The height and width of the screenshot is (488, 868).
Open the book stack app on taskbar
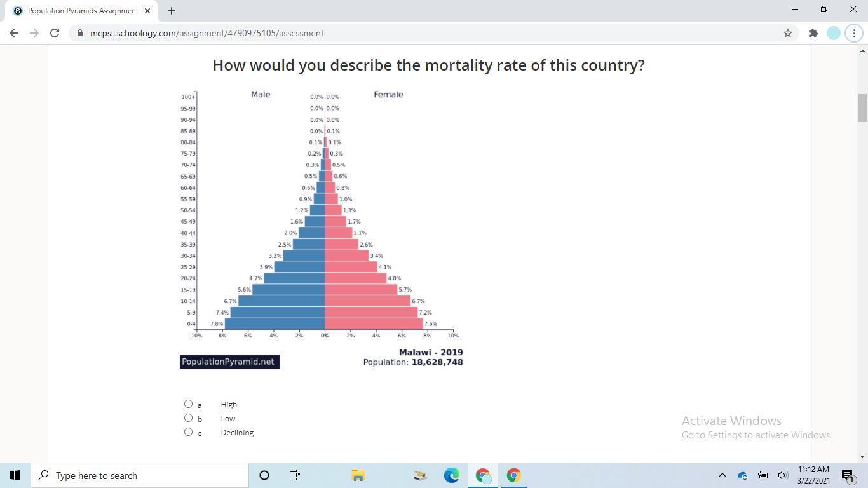(420, 475)
